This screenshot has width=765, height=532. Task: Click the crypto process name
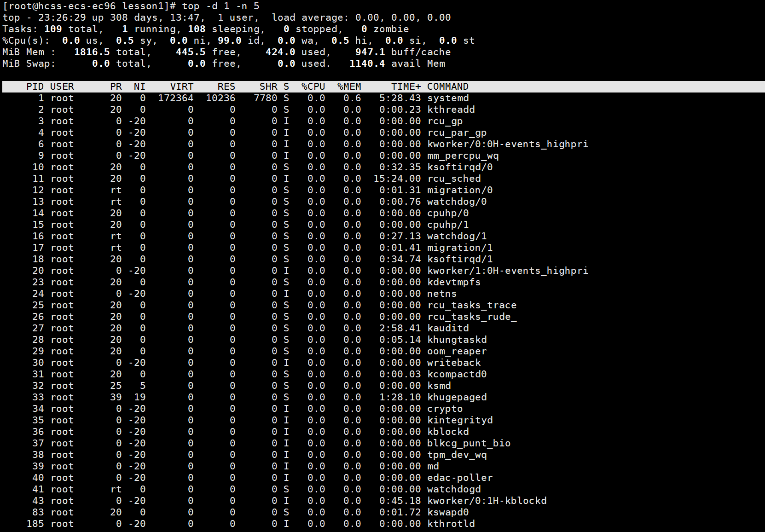[445, 409]
